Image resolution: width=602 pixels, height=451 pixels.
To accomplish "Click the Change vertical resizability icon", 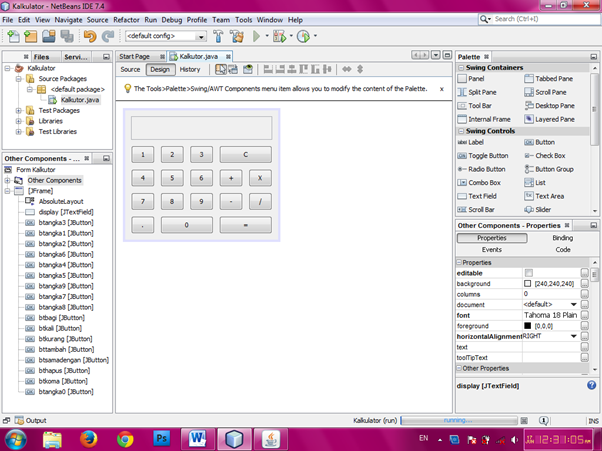I will point(360,69).
